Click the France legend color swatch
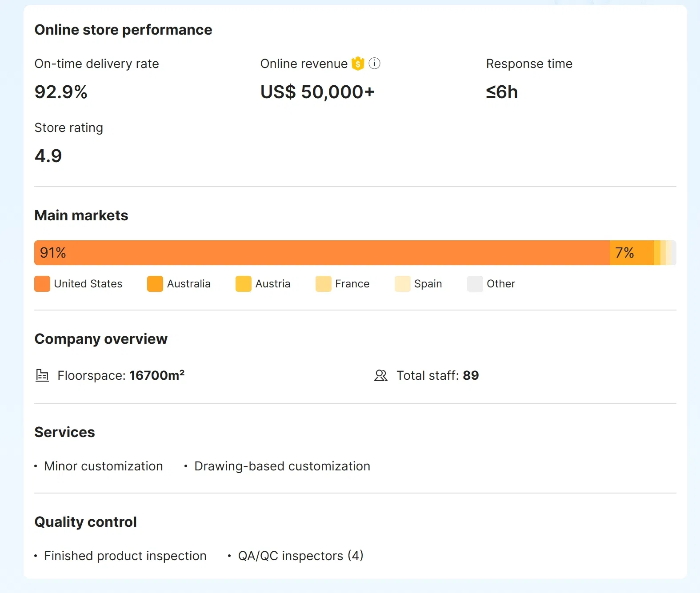The image size is (700, 593). click(x=323, y=284)
